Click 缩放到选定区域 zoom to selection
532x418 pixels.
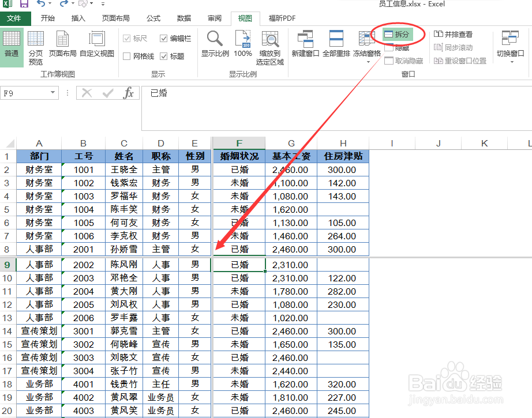pos(270,47)
